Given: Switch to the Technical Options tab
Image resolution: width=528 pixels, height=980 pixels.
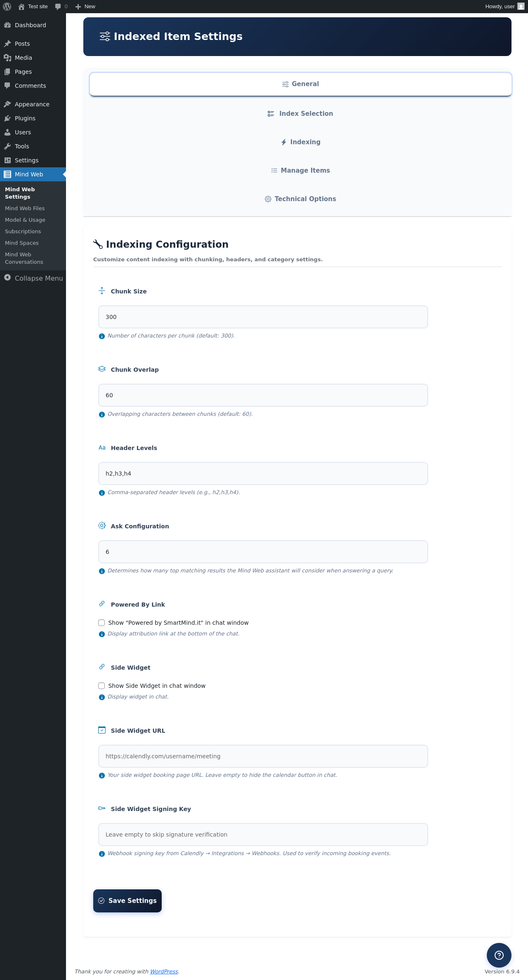Looking at the screenshot, I should 300,199.
